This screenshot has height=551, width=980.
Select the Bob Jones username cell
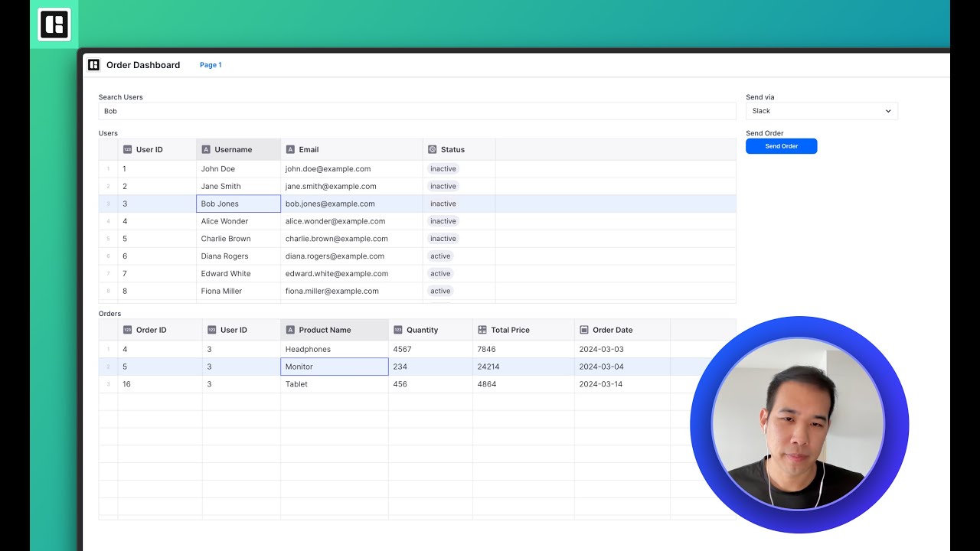click(238, 204)
